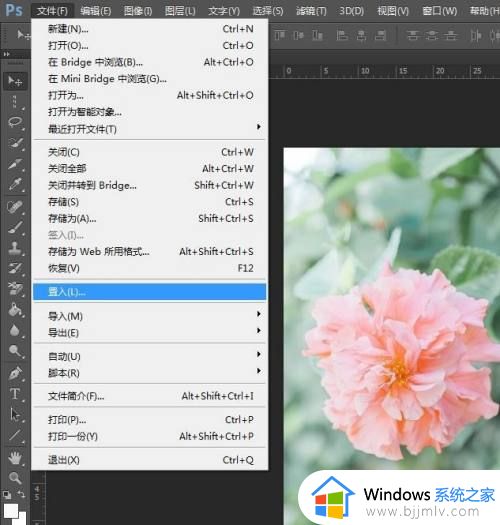Click align horizontal centers icon

click(361, 35)
